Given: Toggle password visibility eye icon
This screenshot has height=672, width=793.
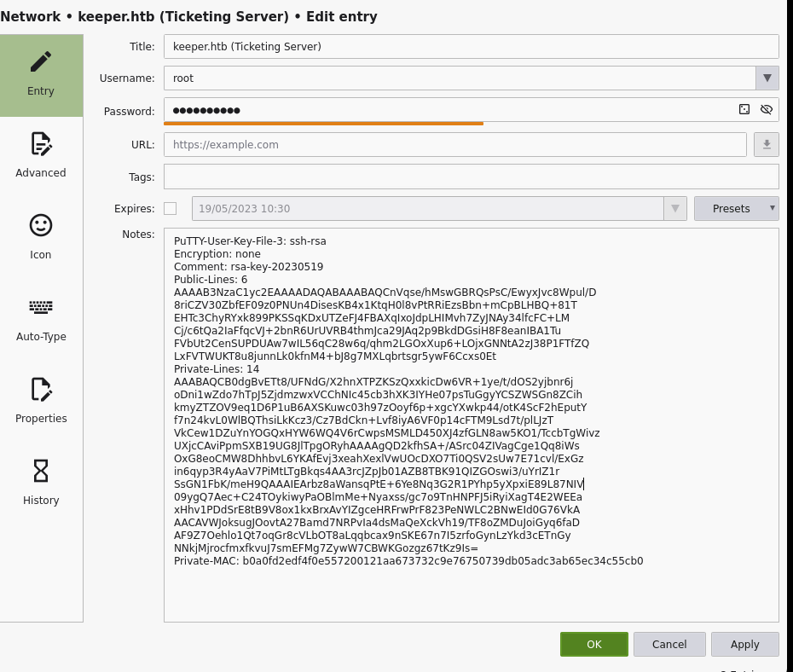Looking at the screenshot, I should tap(767, 109).
